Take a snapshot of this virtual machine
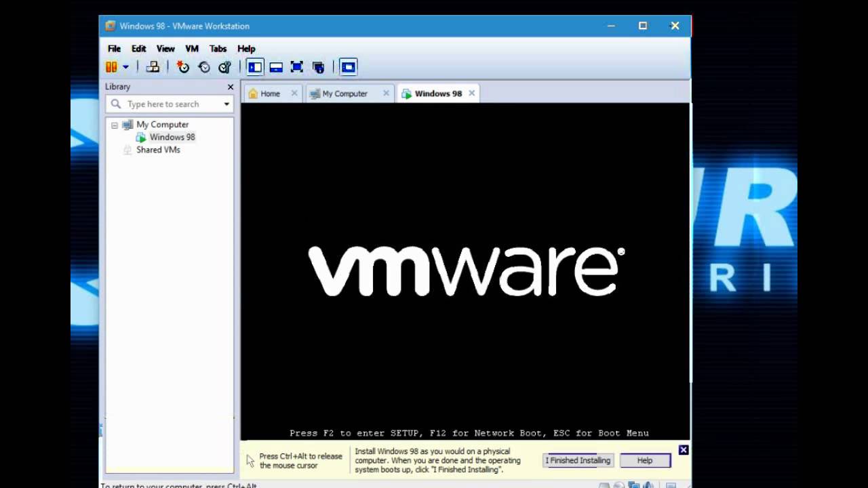The height and width of the screenshot is (488, 868). point(182,66)
